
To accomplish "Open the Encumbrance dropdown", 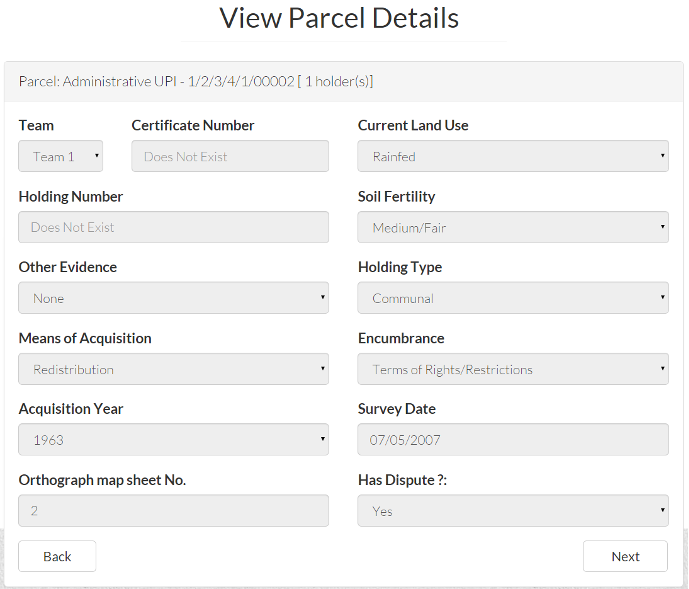I will (x=513, y=369).
